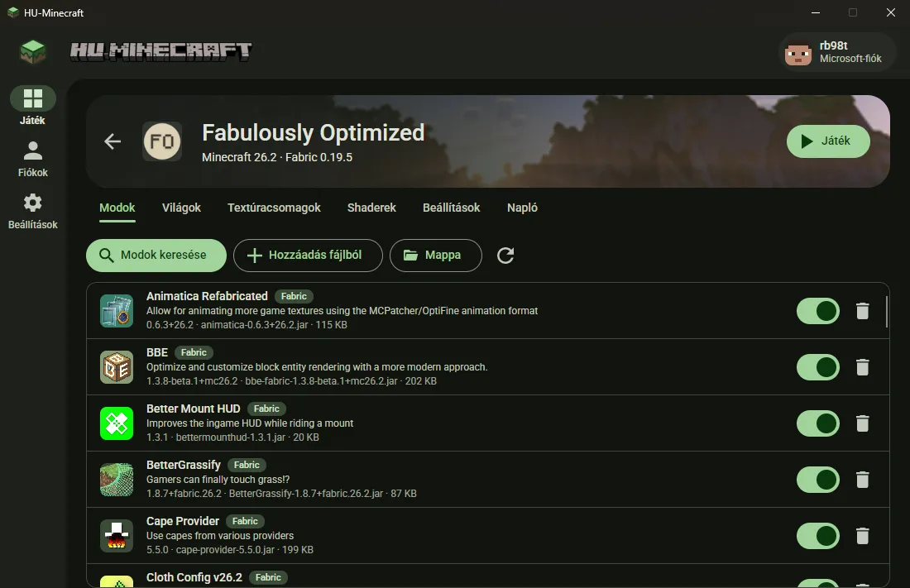Delete the Better Mount HUD mod
The image size is (910, 588).
click(x=862, y=423)
